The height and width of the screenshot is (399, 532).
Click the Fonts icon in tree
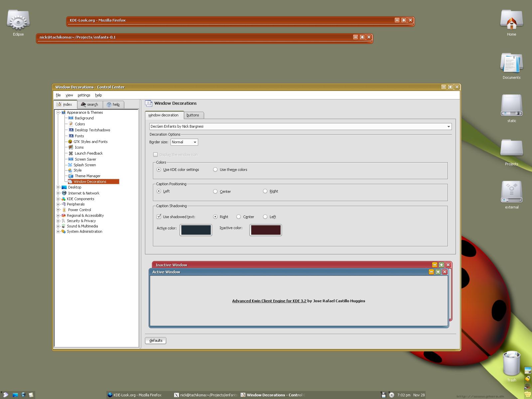(71, 136)
